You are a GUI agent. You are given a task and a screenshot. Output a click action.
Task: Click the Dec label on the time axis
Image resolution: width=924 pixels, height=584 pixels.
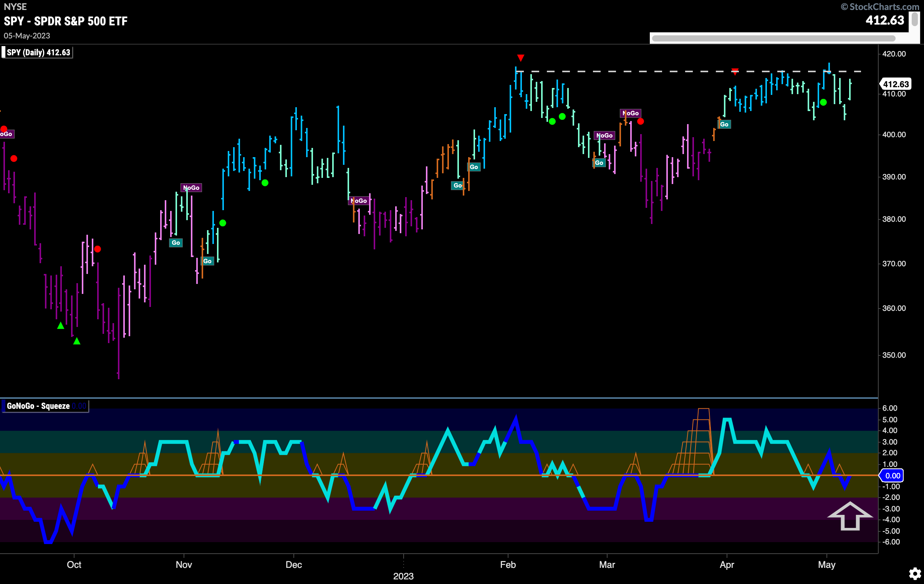(x=294, y=564)
